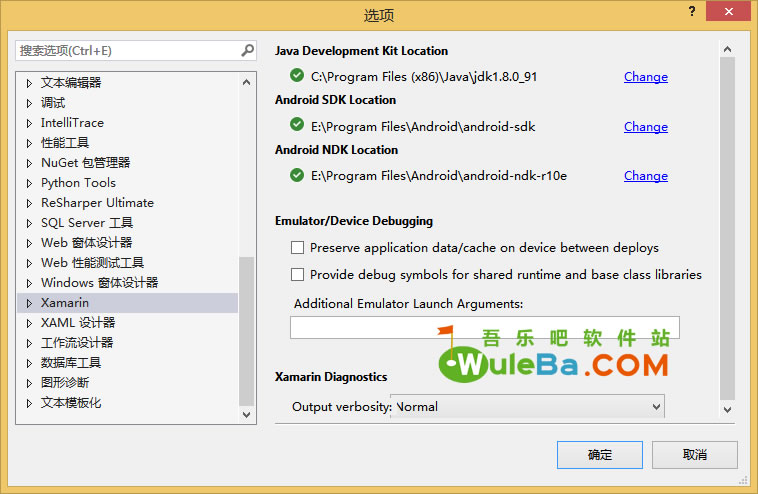The image size is (758, 494).
Task: Select Windows 窗体设计器 in the tree
Action: [x=100, y=283]
